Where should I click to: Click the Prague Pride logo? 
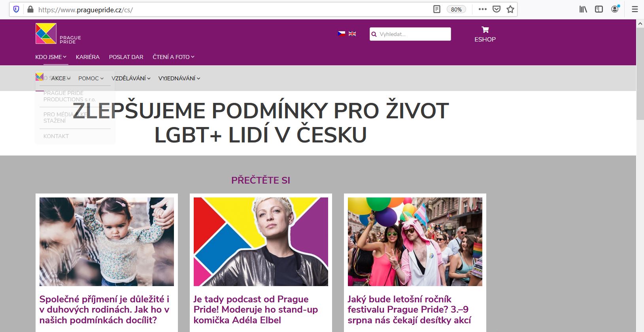pyautogui.click(x=58, y=34)
